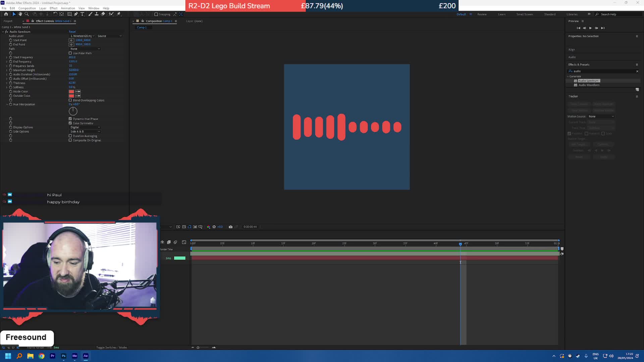Open the Source dropdown for Audio Layer
The height and width of the screenshot is (362, 644).
(109, 36)
